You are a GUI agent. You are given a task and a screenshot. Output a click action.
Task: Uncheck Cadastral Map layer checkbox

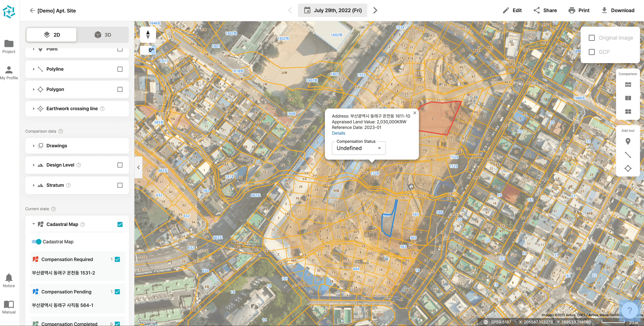pos(120,224)
